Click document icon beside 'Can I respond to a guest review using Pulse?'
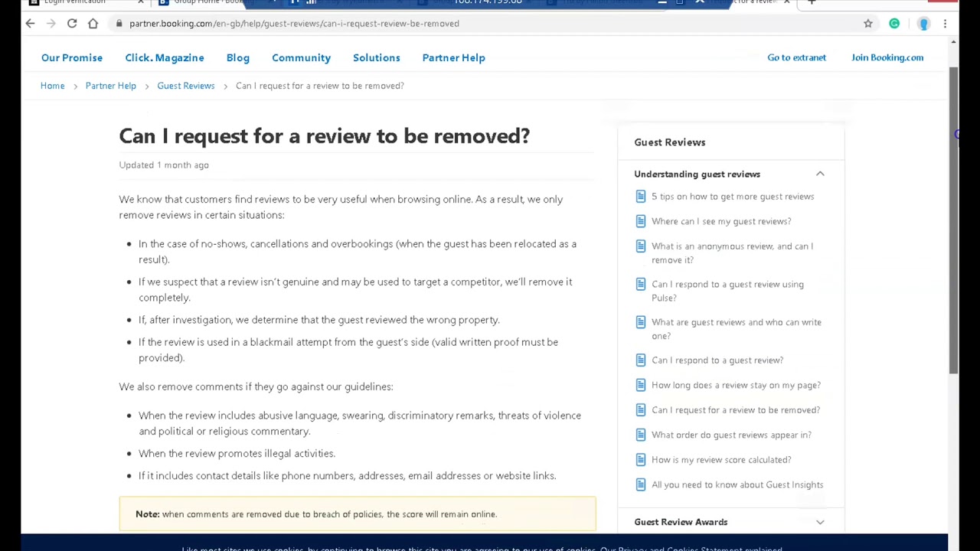The height and width of the screenshot is (551, 980). click(x=641, y=285)
